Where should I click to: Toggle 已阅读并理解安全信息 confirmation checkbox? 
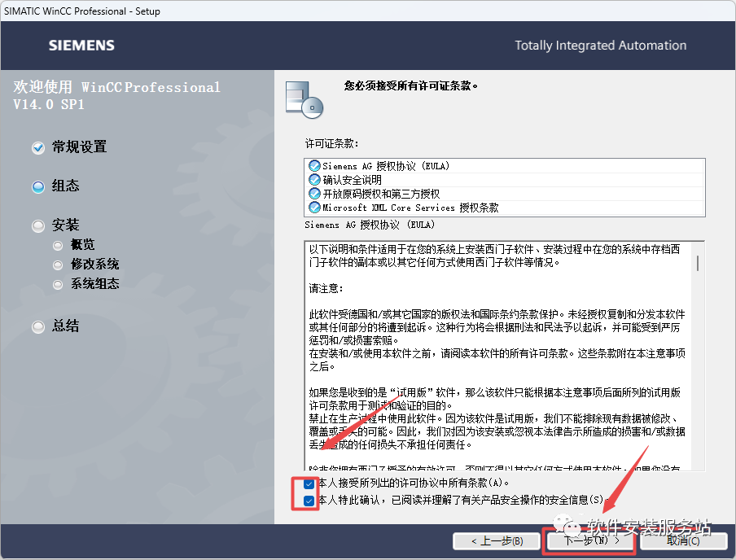coord(309,501)
